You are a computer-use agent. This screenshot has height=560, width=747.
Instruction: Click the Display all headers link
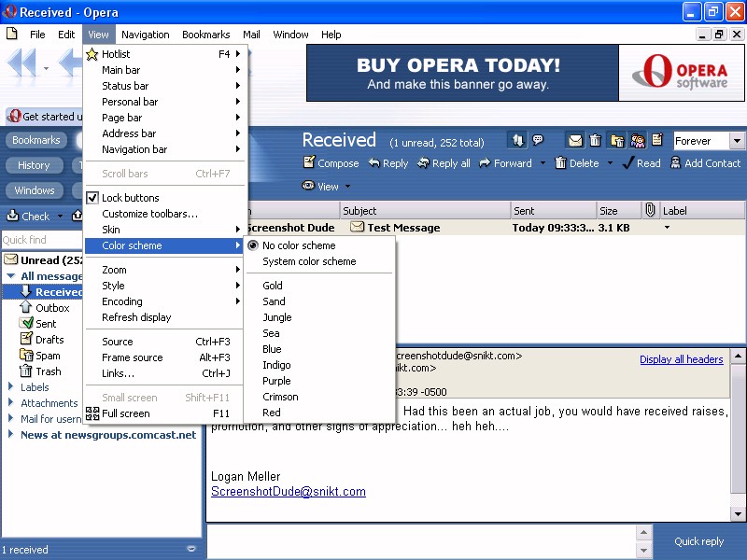681,359
